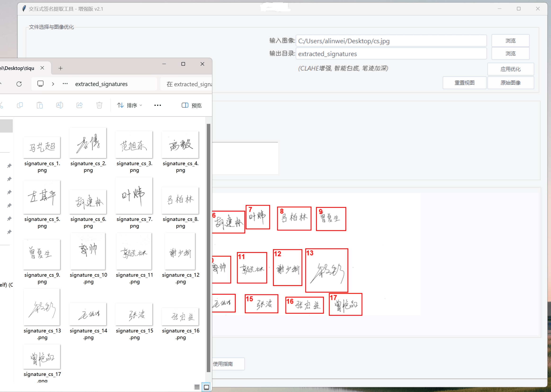Select thumbnail signature_cs_4.png

tap(180, 144)
